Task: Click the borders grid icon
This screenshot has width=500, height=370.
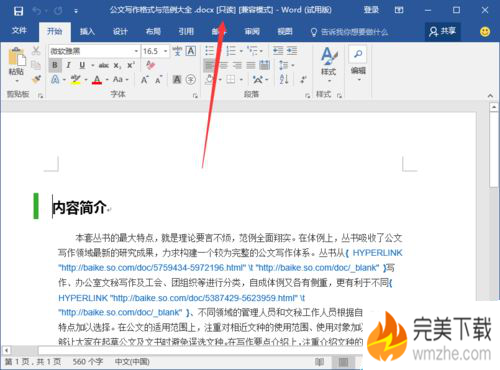Action: pos(231,79)
